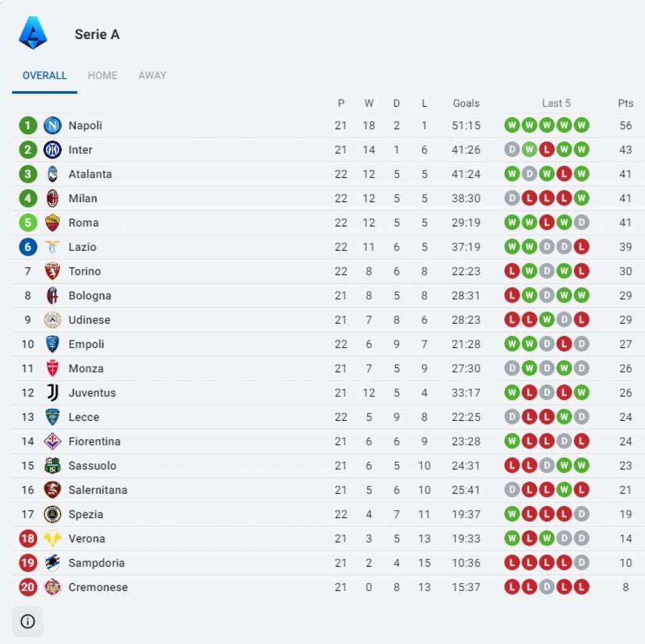The image size is (645, 644).
Task: Click the Serie A league logo
Action: (33, 33)
